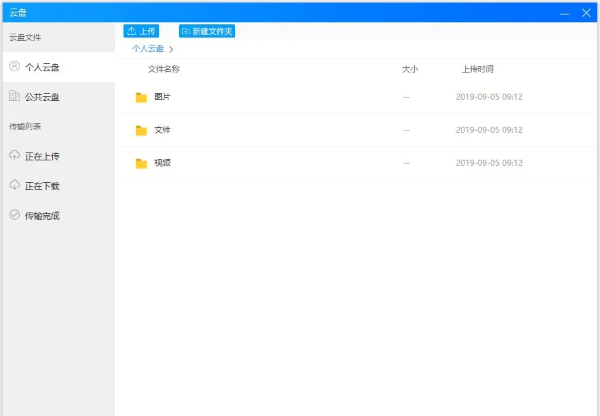Close the 云盘 window
The height and width of the screenshot is (416, 600).
click(x=586, y=13)
